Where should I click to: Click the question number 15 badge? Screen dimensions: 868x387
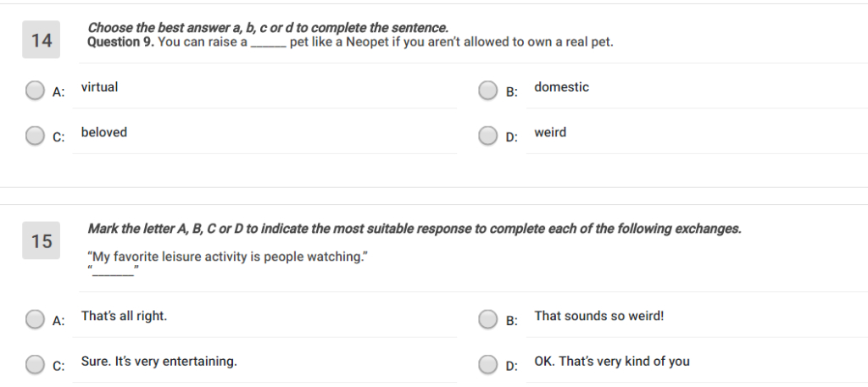(x=42, y=241)
